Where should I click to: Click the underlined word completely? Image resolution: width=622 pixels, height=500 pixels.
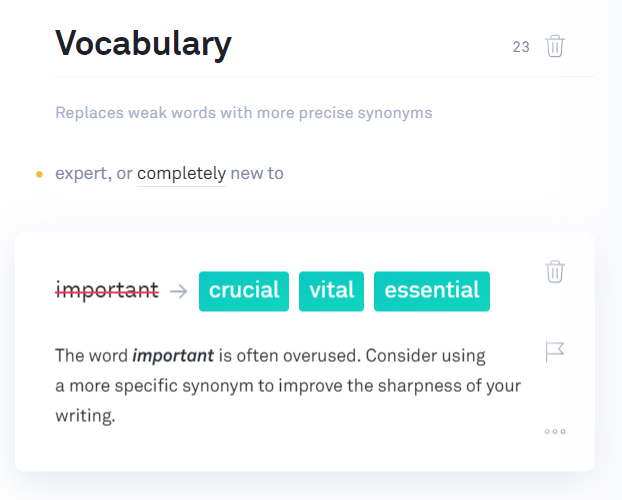[181, 173]
